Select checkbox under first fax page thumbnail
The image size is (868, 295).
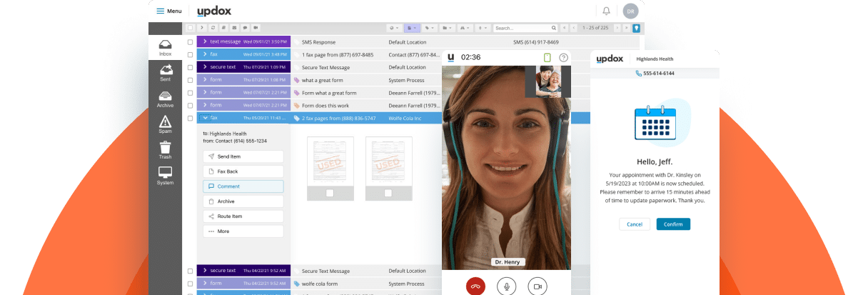tap(329, 193)
